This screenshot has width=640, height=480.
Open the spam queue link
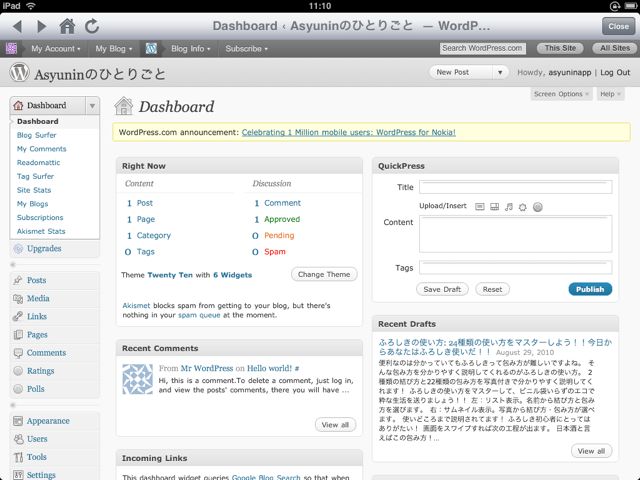click(199, 315)
